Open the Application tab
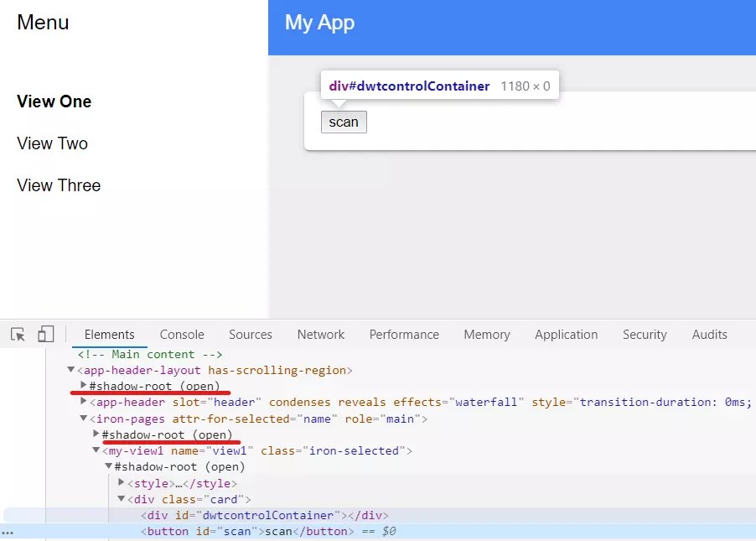The image size is (756, 541). 566,334
